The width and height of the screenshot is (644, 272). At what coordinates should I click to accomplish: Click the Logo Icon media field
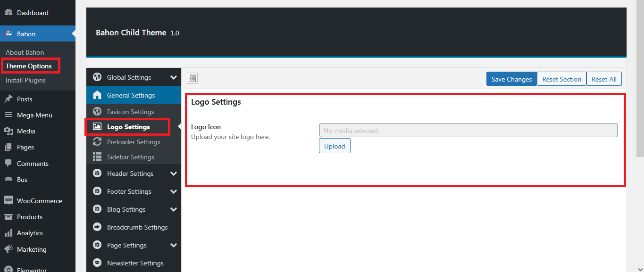468,131
